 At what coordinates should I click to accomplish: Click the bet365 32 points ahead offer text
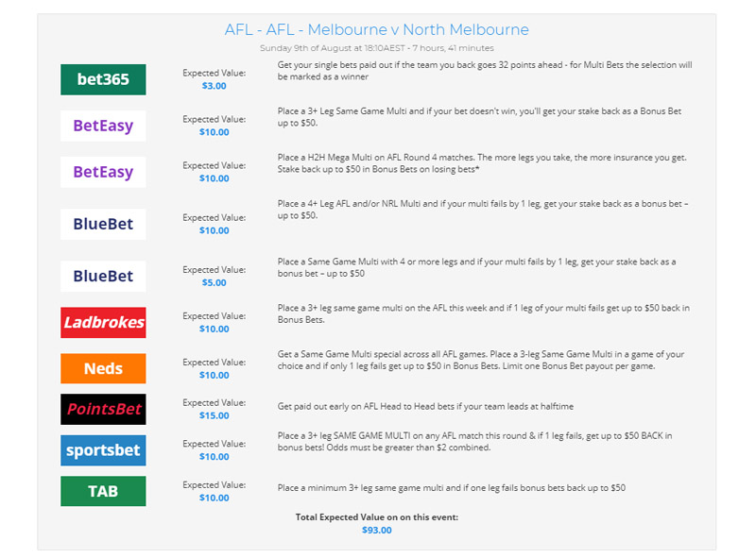(484, 71)
